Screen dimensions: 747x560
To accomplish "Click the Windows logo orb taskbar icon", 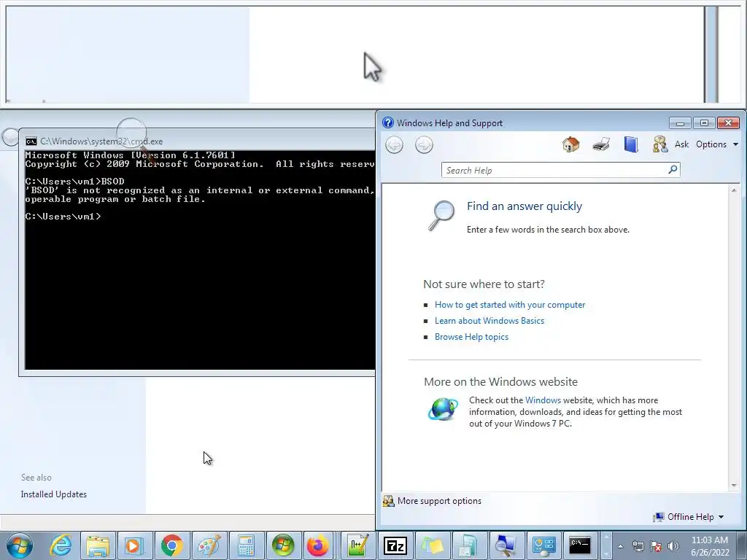I will (x=284, y=545).
